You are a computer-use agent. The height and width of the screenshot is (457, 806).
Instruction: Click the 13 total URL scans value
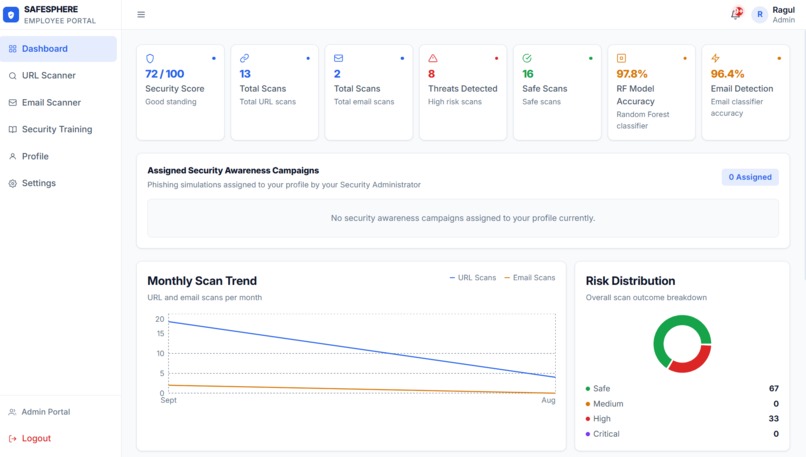245,74
